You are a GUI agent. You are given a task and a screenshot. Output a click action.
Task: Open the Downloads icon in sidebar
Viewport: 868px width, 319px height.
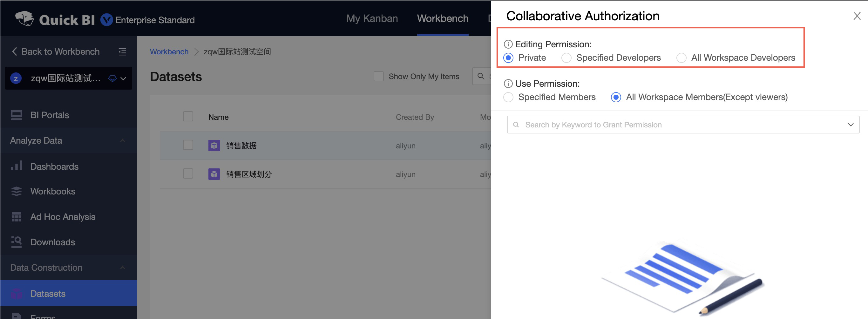[16, 242]
